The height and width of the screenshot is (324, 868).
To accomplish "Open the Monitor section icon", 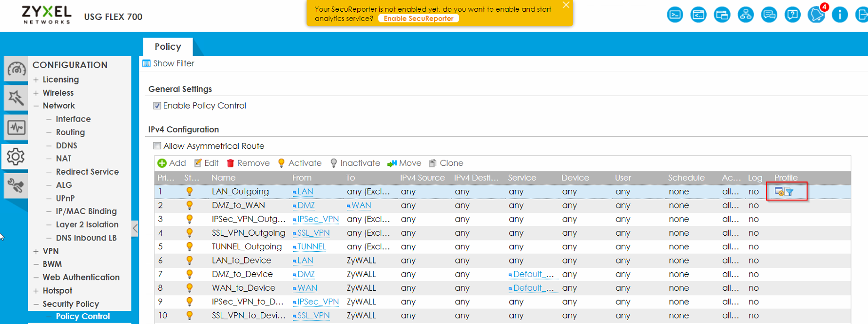I will 16,128.
